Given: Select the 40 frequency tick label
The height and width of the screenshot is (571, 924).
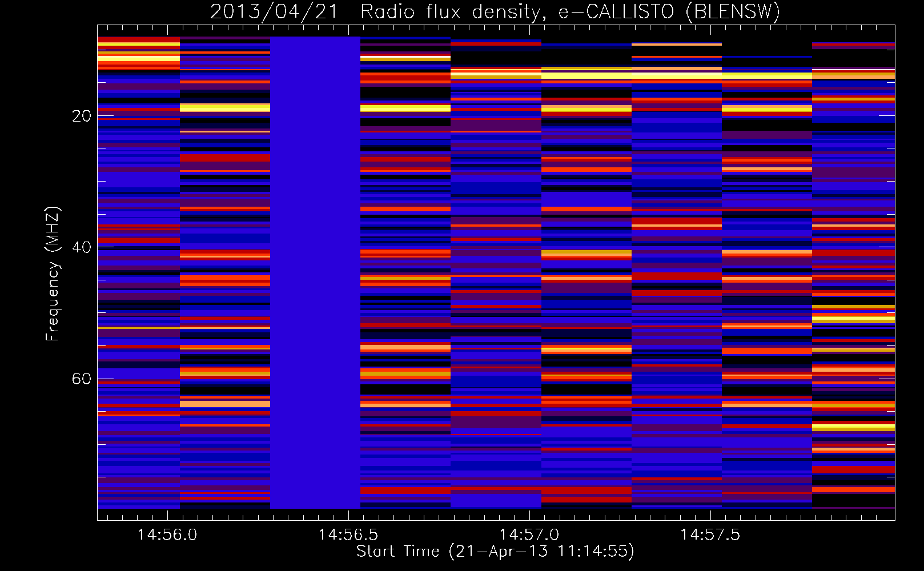Looking at the screenshot, I should 82,248.
